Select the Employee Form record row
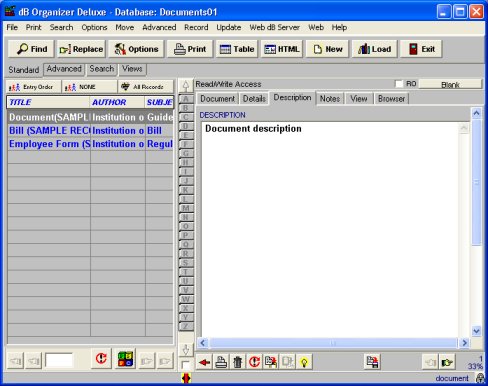 tap(90, 144)
